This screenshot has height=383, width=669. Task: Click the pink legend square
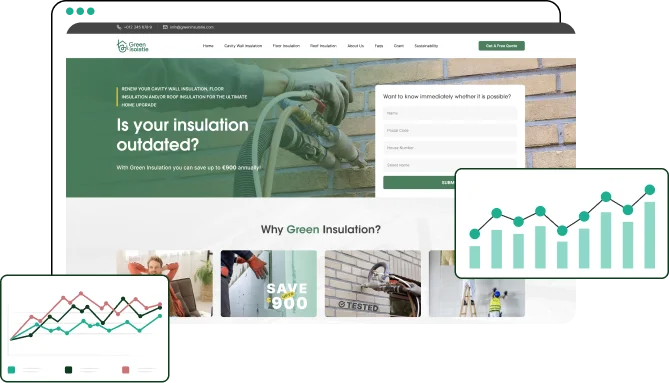[x=125, y=370]
